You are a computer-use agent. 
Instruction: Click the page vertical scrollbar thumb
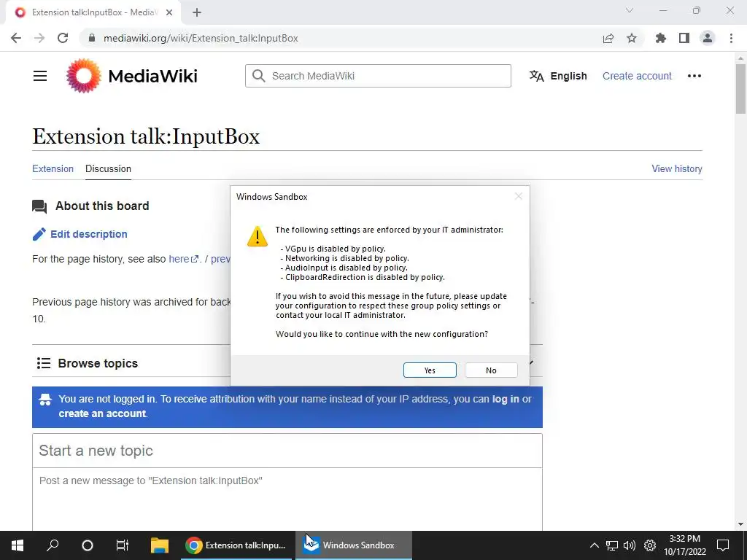(x=740, y=88)
